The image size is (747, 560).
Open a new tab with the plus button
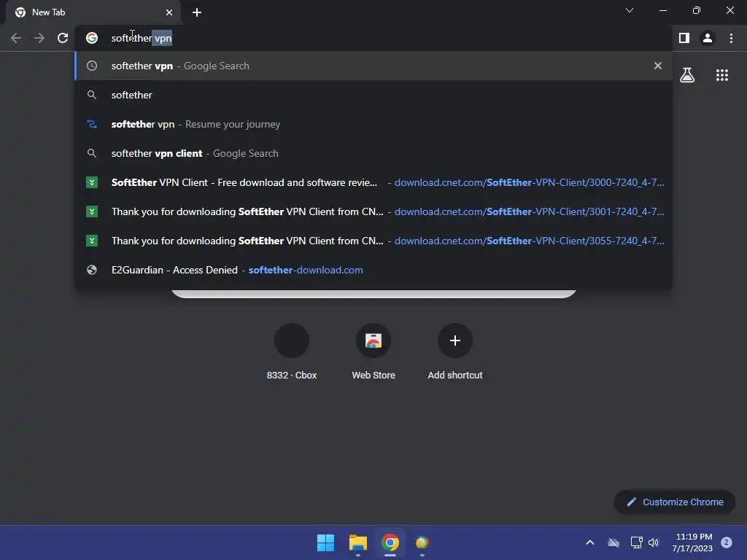click(x=197, y=12)
